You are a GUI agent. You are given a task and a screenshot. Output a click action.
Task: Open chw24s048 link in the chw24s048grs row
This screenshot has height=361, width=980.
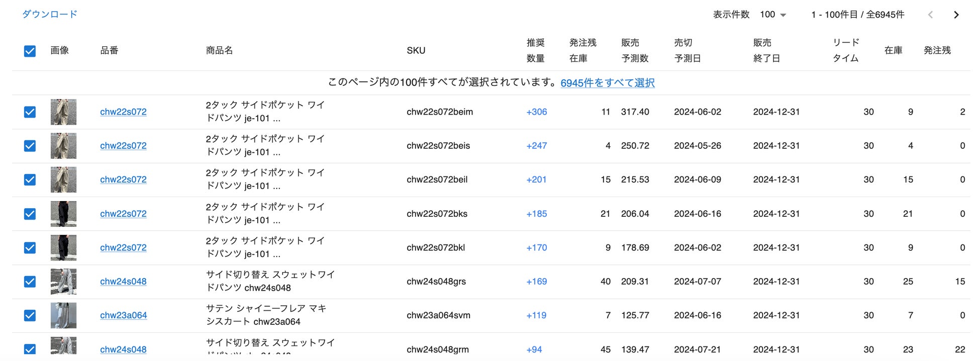click(x=123, y=282)
